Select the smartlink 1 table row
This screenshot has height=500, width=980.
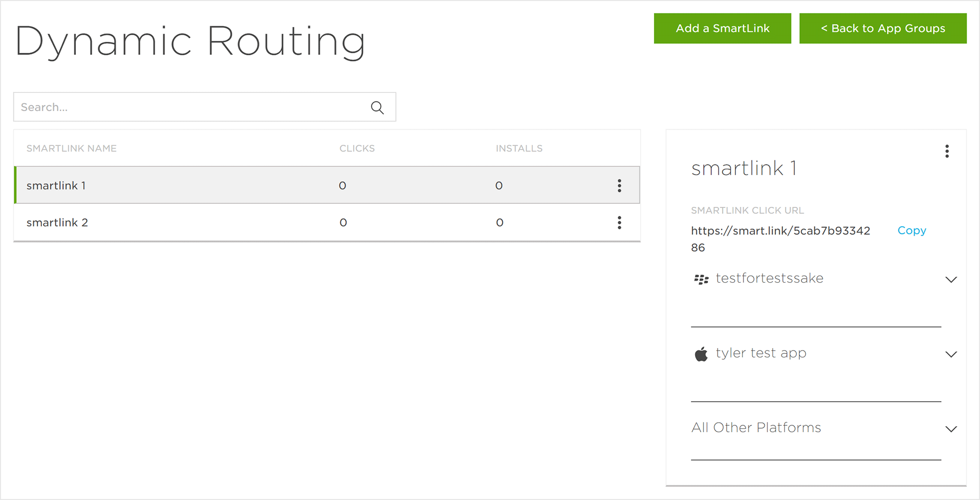click(x=200, y=185)
